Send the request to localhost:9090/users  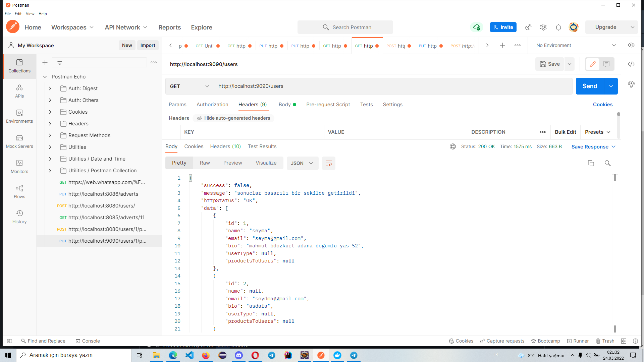[589, 86]
